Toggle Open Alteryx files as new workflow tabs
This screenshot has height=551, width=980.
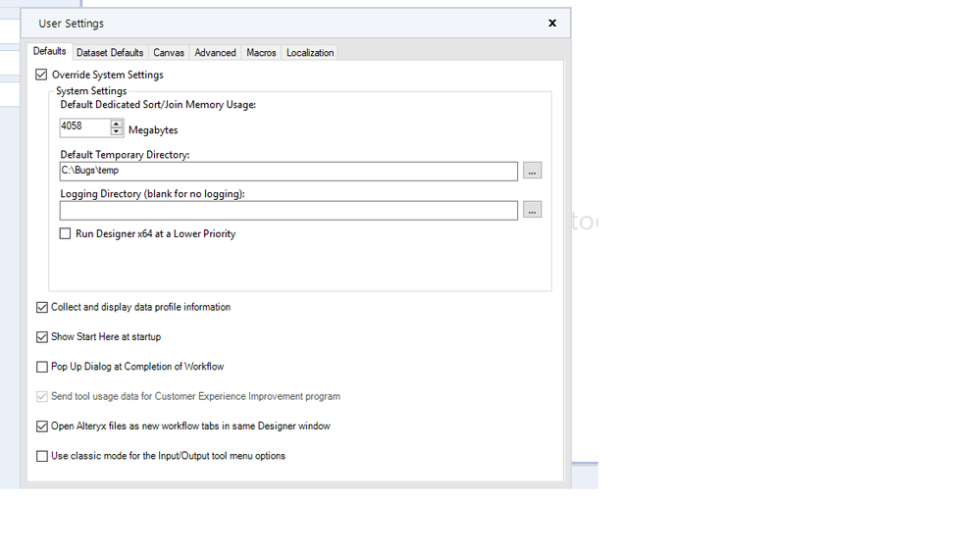(x=42, y=426)
